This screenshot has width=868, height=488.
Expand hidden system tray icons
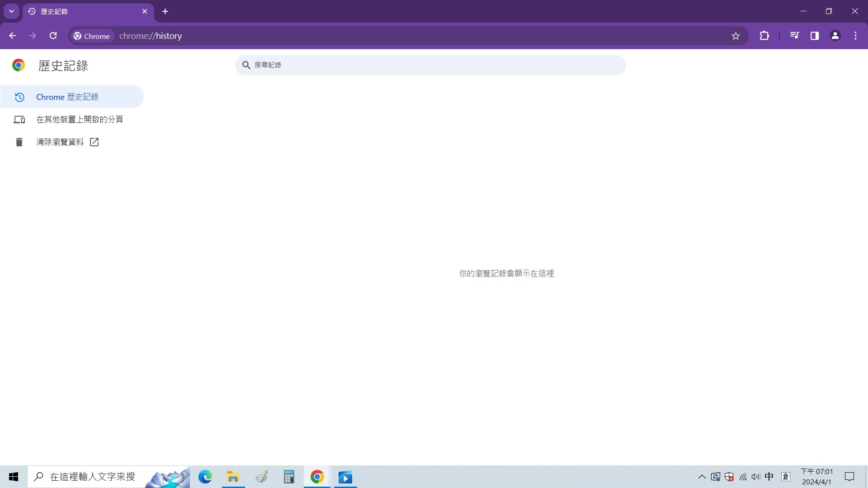[x=702, y=476]
